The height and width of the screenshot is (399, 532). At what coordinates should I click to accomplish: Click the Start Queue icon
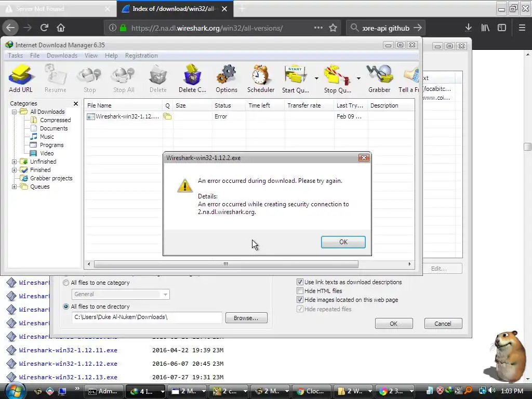[x=296, y=78]
